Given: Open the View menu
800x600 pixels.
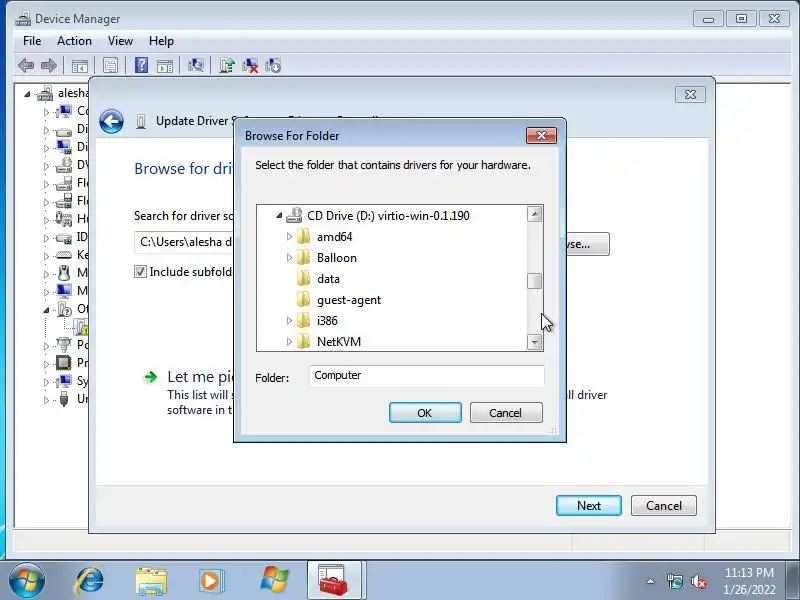Looking at the screenshot, I should [x=120, y=41].
